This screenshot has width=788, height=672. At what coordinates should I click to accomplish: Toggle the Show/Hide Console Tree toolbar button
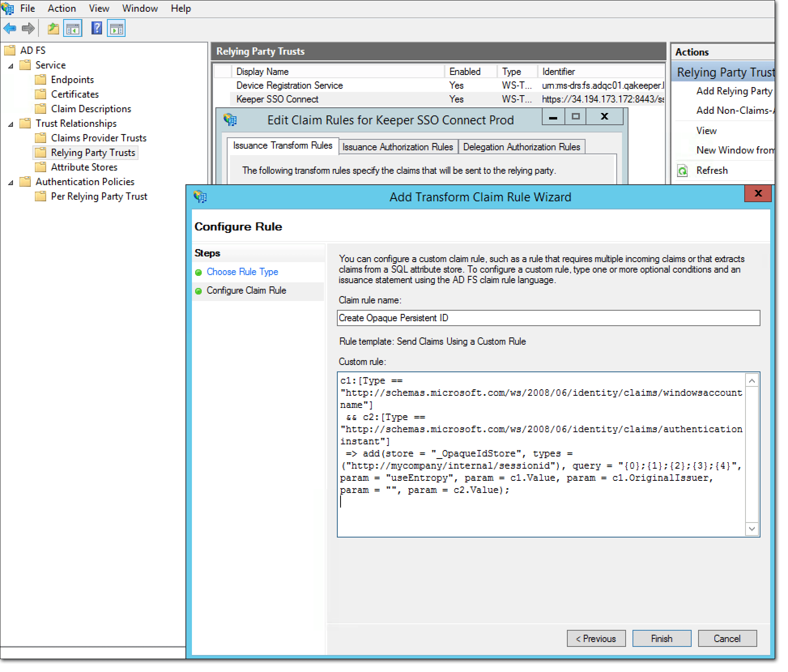click(x=73, y=28)
